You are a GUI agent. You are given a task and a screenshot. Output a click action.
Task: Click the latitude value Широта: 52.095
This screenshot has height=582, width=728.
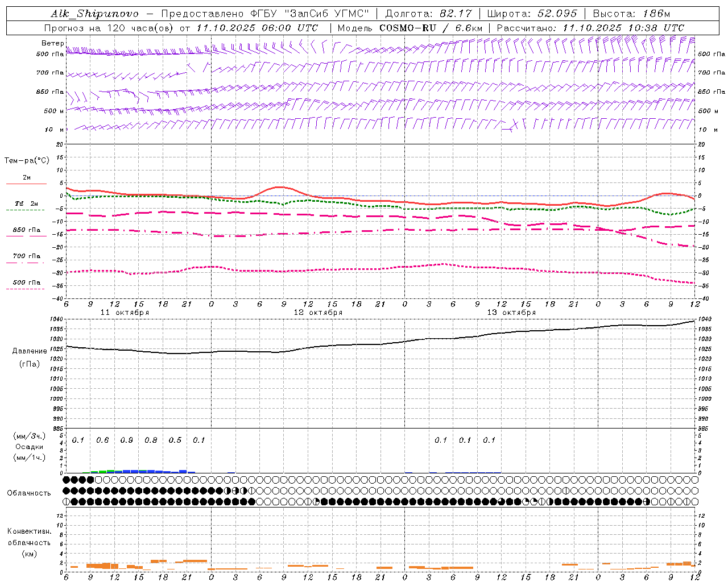click(x=531, y=14)
